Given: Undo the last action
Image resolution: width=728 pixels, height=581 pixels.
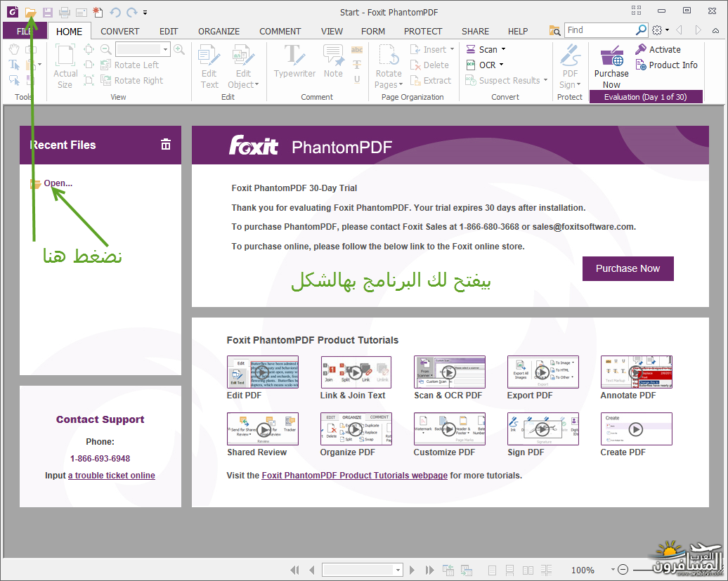Looking at the screenshot, I should click(x=115, y=13).
